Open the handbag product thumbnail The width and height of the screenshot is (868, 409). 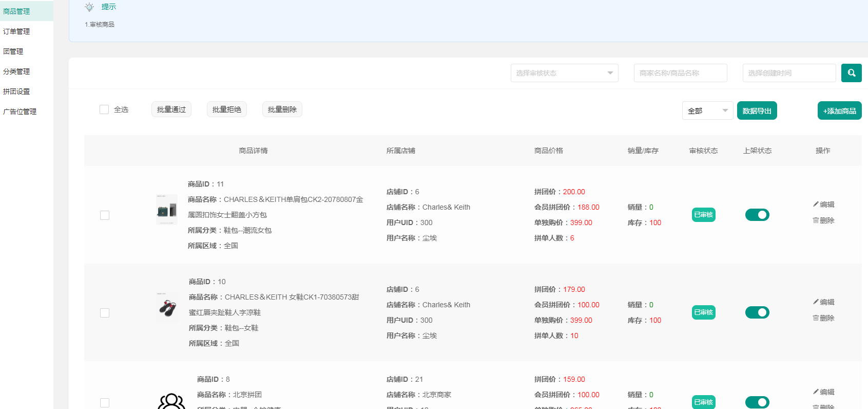pyautogui.click(x=167, y=210)
